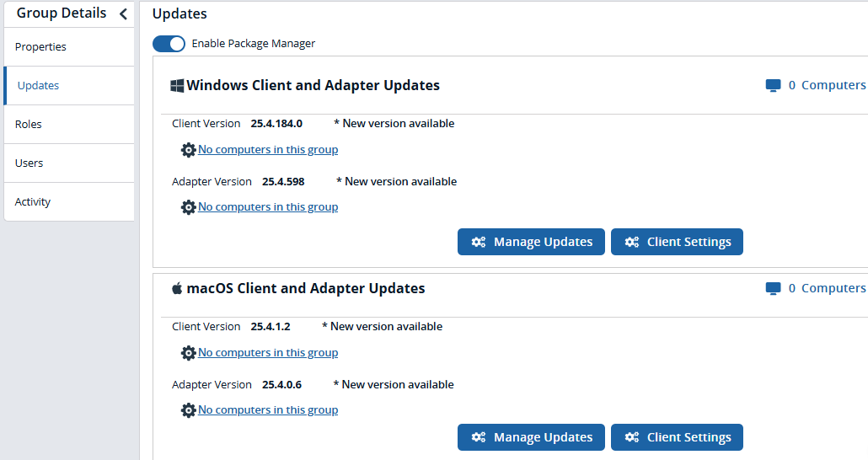Viewport: 868px width, 460px height.
Task: Click 'New version available' beside 25.4.184.0
Action: point(394,124)
